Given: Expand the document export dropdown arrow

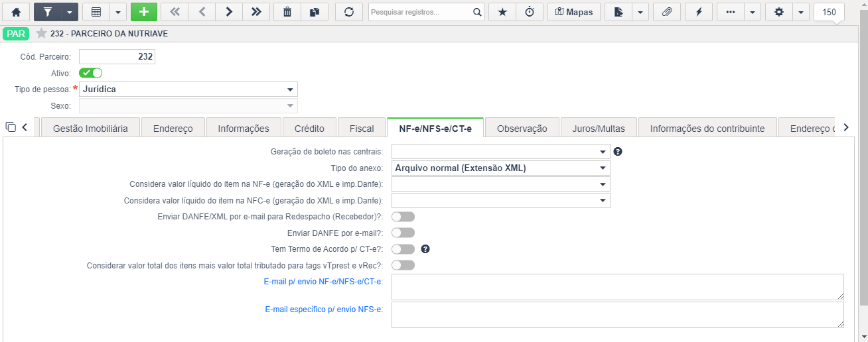Looking at the screenshot, I should [640, 12].
